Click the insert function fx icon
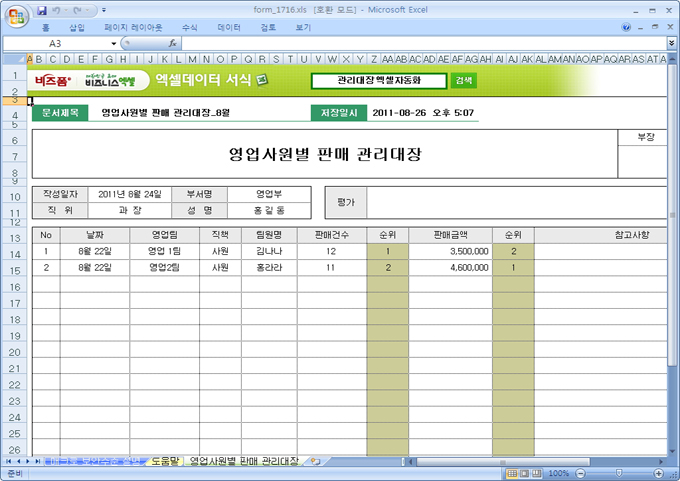The width and height of the screenshot is (680, 481). tap(173, 44)
